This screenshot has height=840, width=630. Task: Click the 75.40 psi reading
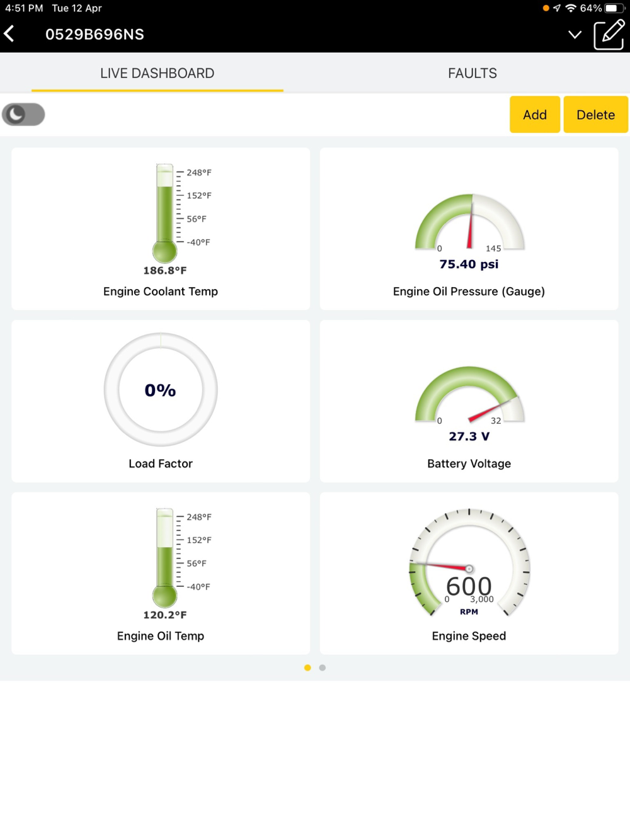pyautogui.click(x=469, y=264)
